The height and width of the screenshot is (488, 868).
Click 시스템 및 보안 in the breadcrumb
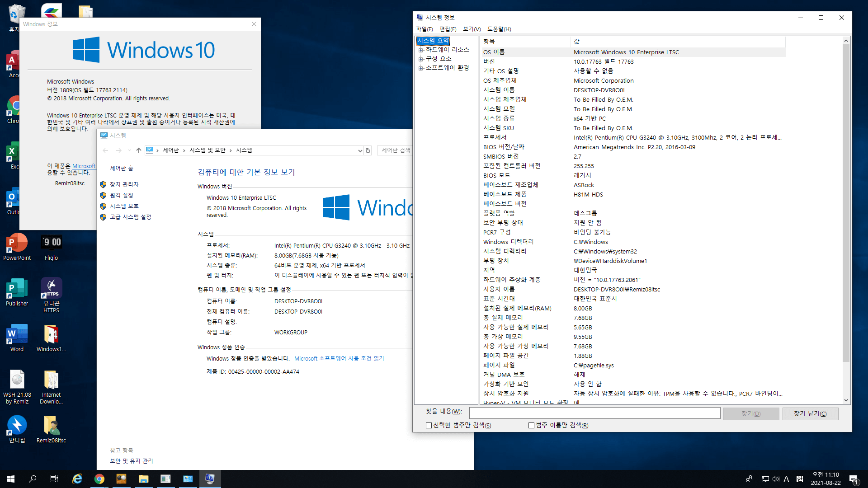click(208, 150)
